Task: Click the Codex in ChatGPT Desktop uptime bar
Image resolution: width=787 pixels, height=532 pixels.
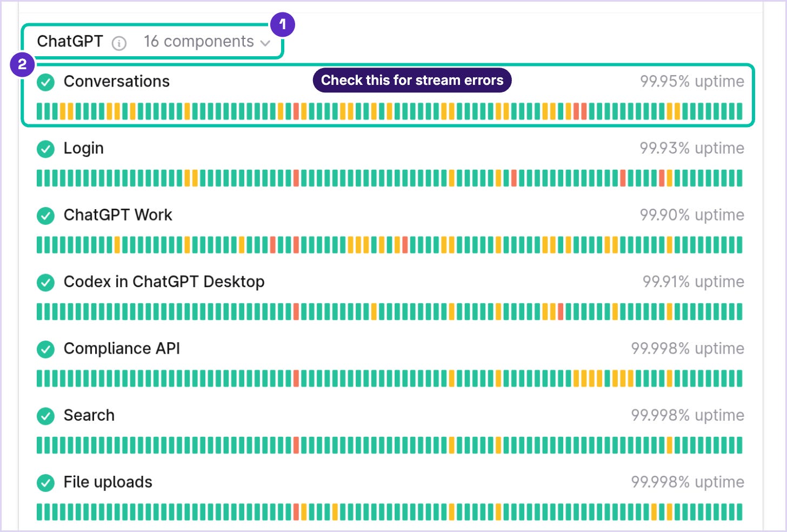Action: pyautogui.click(x=390, y=311)
